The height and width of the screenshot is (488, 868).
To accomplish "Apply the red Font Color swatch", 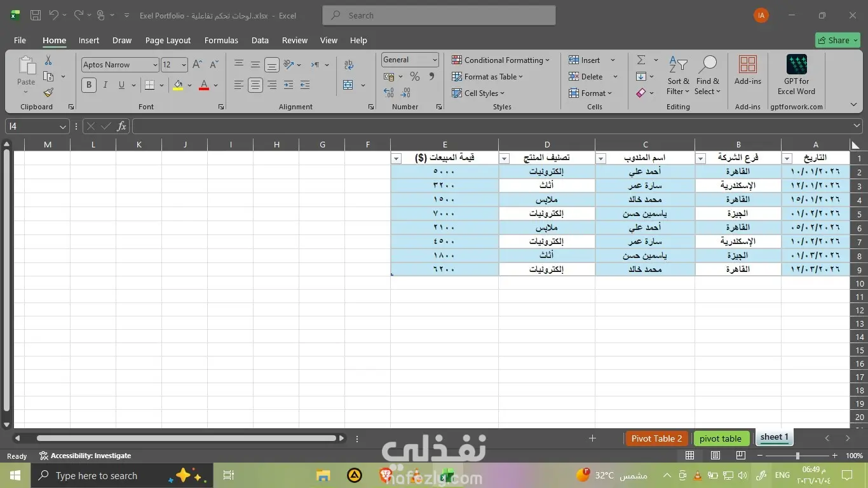I will pos(204,85).
